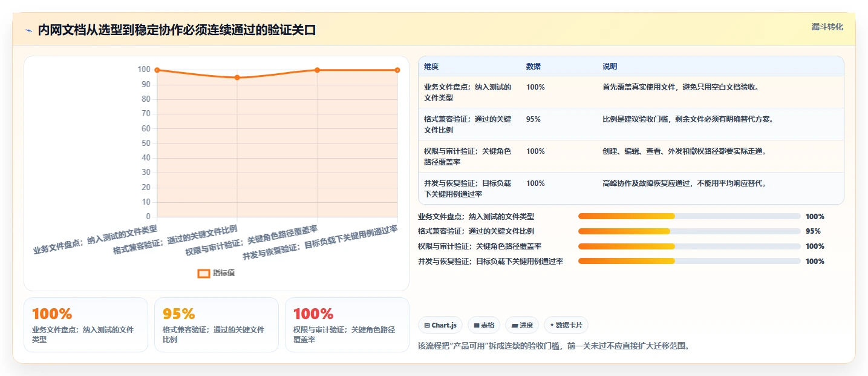Select the Chart.js tag chip

(x=440, y=325)
